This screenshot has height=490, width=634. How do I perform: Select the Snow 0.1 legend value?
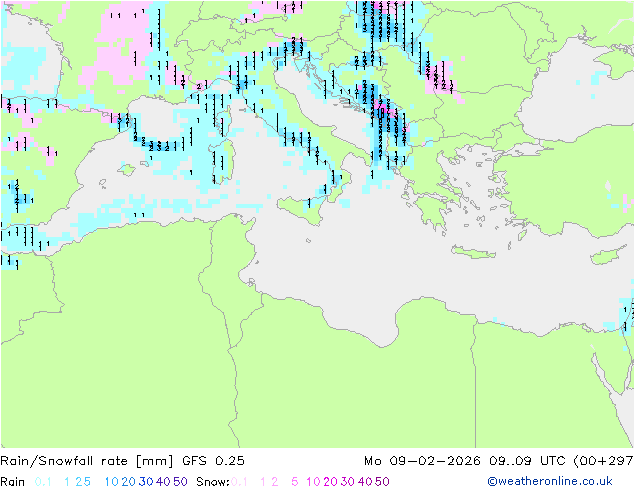click(239, 482)
